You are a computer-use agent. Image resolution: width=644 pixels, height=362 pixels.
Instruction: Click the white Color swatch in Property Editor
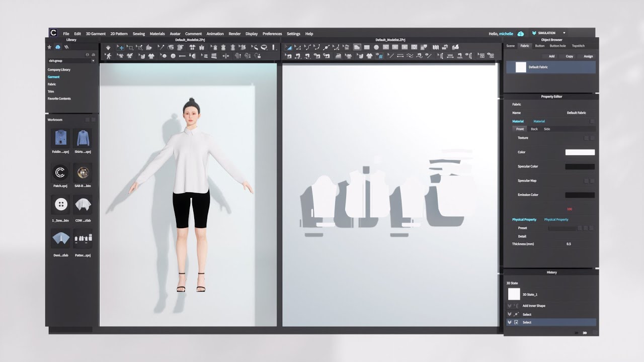tap(580, 152)
